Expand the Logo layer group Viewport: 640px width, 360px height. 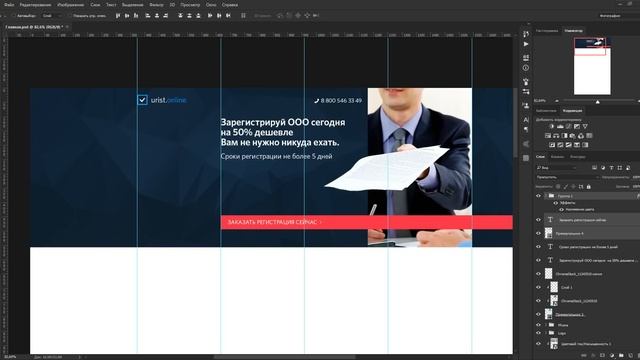click(546, 333)
